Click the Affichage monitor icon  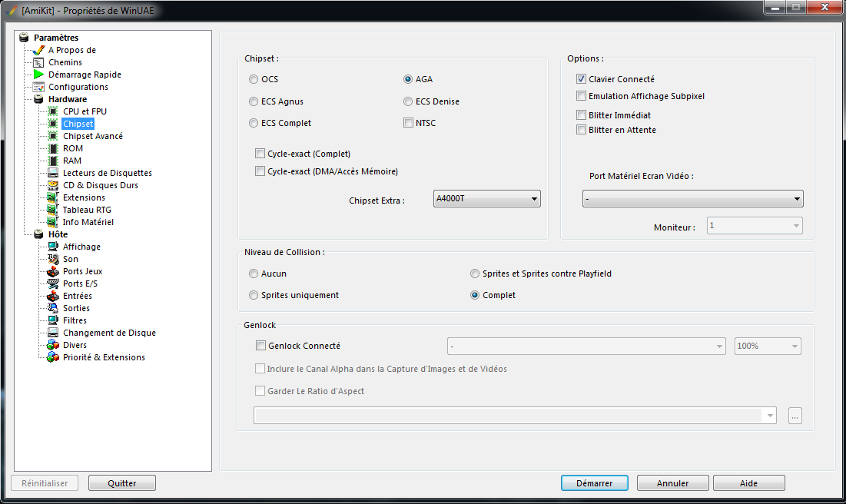click(53, 247)
